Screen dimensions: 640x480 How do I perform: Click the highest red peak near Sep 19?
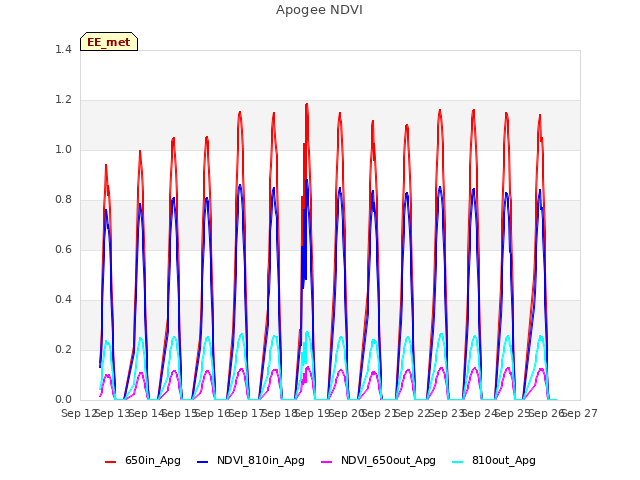click(307, 104)
